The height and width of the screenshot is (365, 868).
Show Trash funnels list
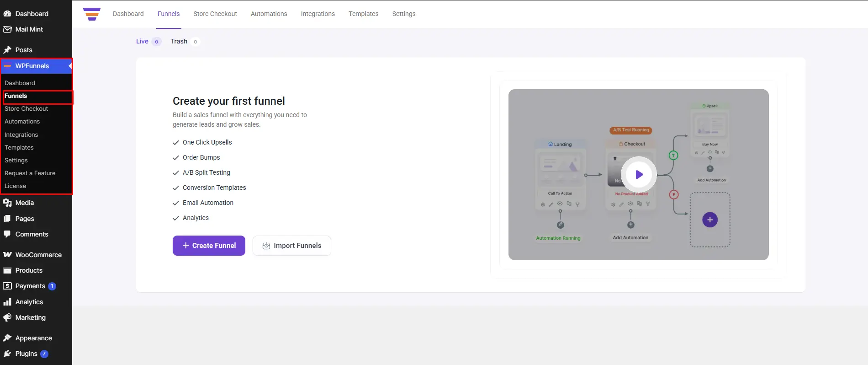click(x=185, y=41)
